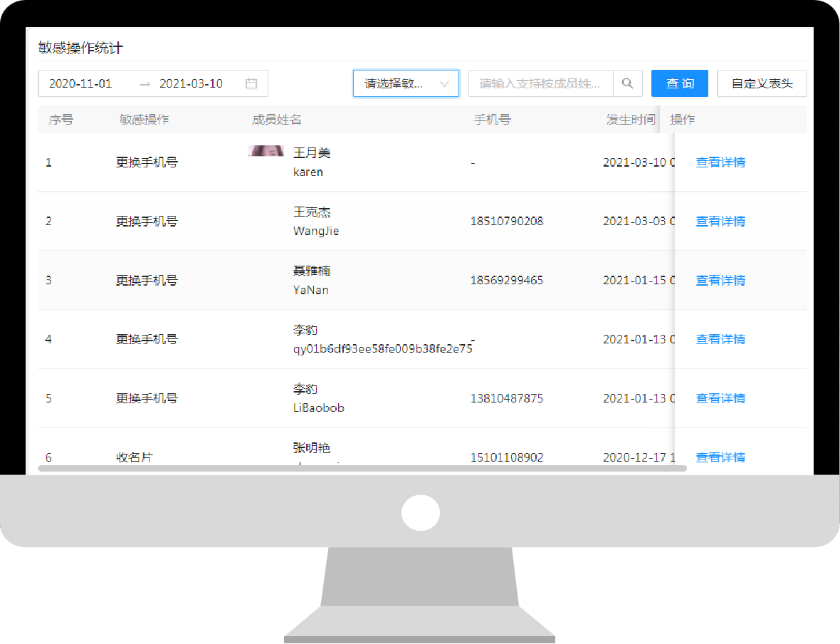Open the 自定义表头 button
The image size is (840, 644).
click(762, 83)
